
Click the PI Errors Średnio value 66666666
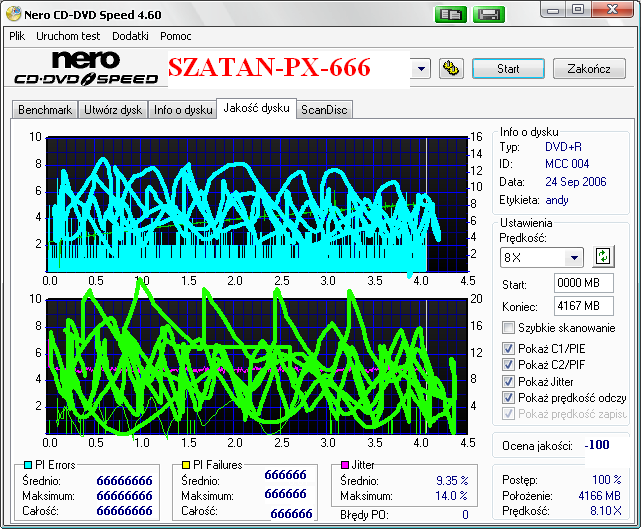(x=124, y=480)
